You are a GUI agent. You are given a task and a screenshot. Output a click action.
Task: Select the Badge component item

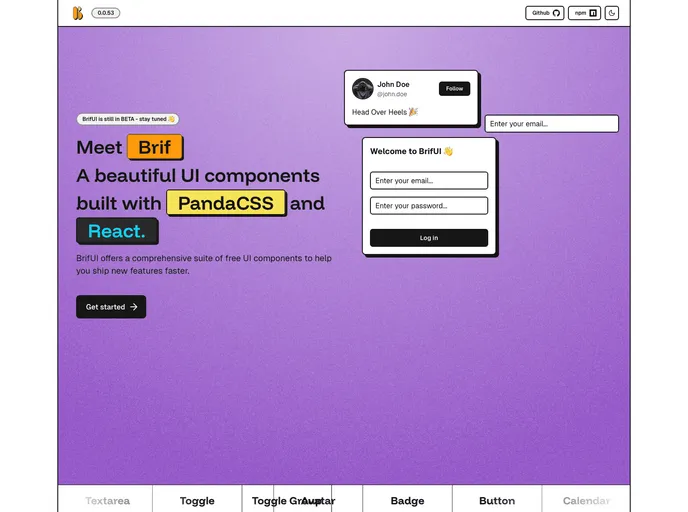pyautogui.click(x=407, y=501)
